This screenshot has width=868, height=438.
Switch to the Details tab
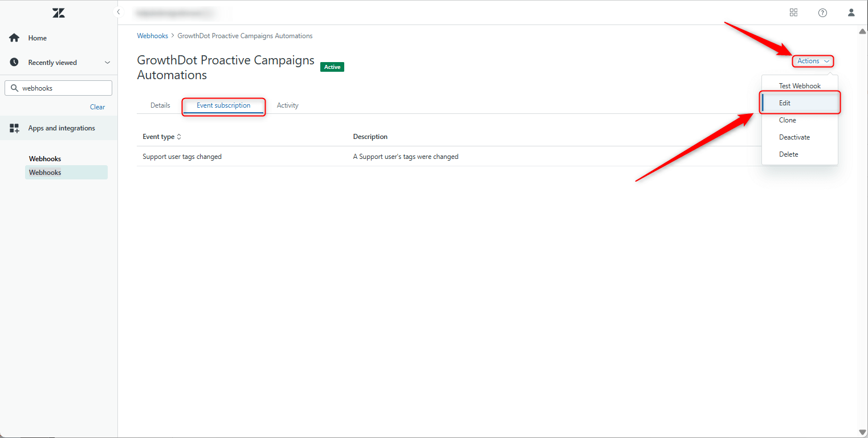coord(160,105)
